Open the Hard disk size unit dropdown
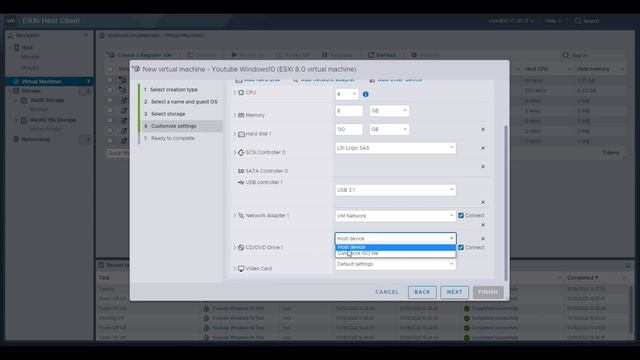 click(389, 129)
